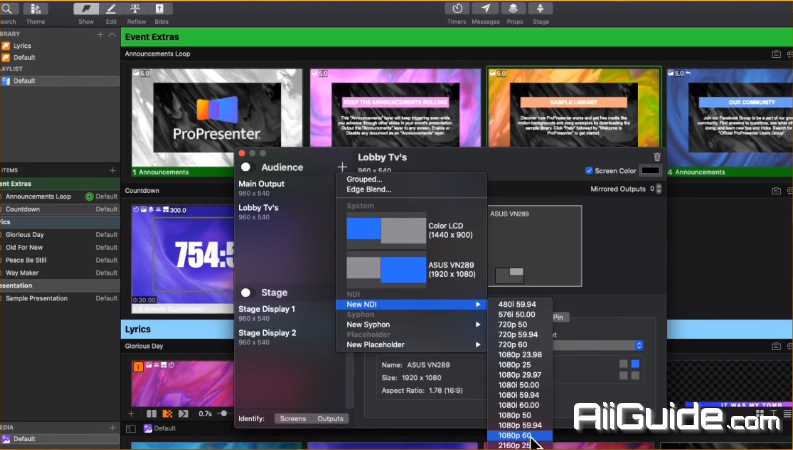
Task: Choose the Edge Blend... menu entry
Action: [369, 189]
